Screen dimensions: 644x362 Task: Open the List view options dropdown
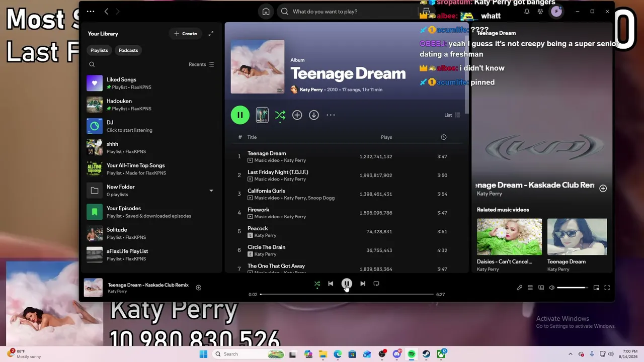coord(452,115)
